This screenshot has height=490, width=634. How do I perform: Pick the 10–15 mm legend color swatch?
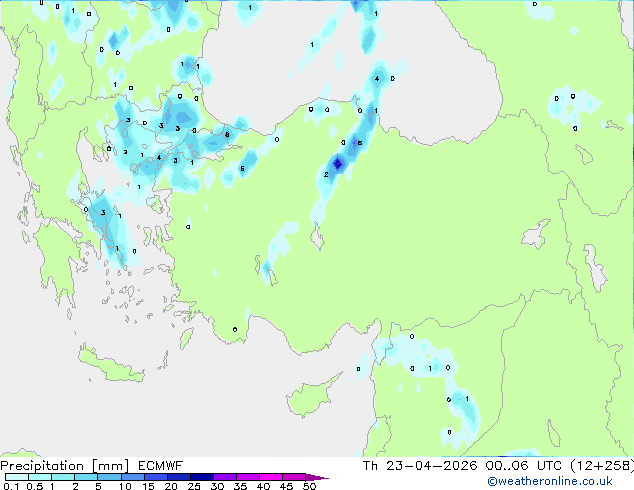click(132, 477)
